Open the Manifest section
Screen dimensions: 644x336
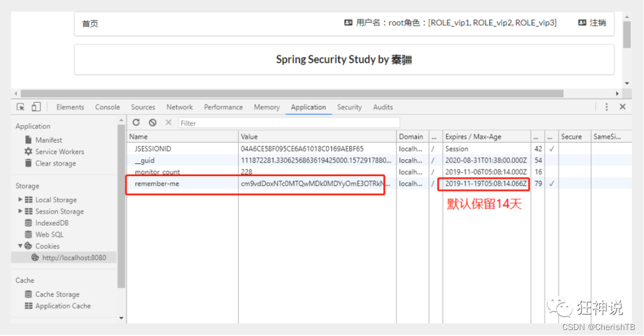click(x=48, y=140)
